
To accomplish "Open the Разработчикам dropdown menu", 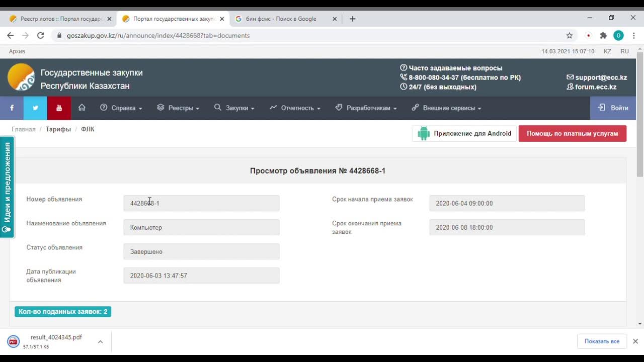I will tap(366, 108).
